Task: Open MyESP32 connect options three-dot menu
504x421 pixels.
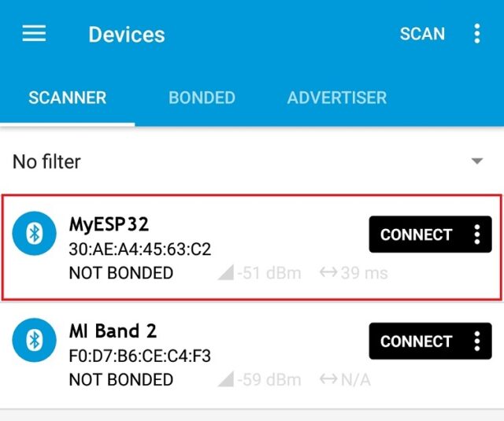Action: (x=477, y=235)
